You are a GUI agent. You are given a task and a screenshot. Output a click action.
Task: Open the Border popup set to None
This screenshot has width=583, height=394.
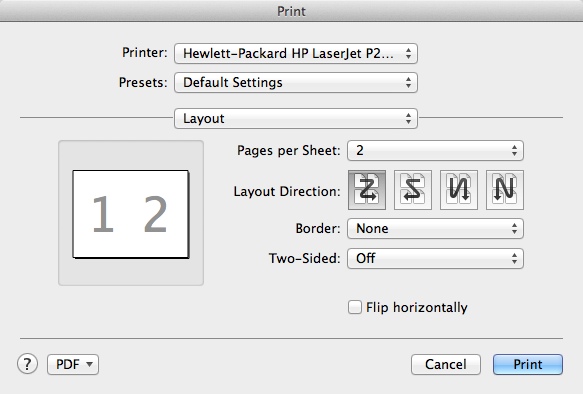(x=435, y=228)
